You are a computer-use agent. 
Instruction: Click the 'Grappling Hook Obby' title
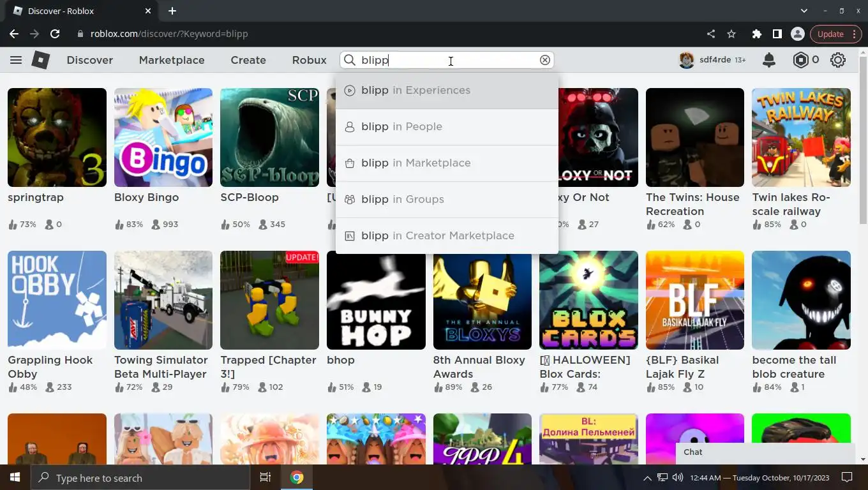pos(50,367)
